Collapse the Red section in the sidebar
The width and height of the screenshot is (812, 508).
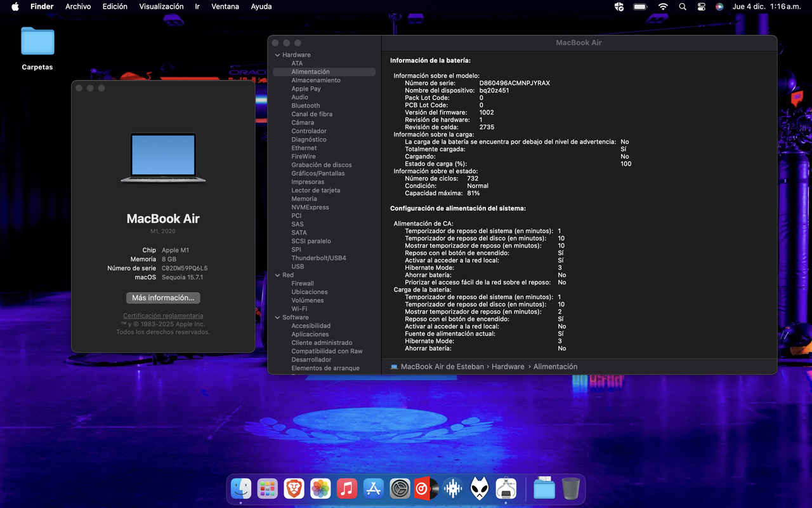click(277, 274)
